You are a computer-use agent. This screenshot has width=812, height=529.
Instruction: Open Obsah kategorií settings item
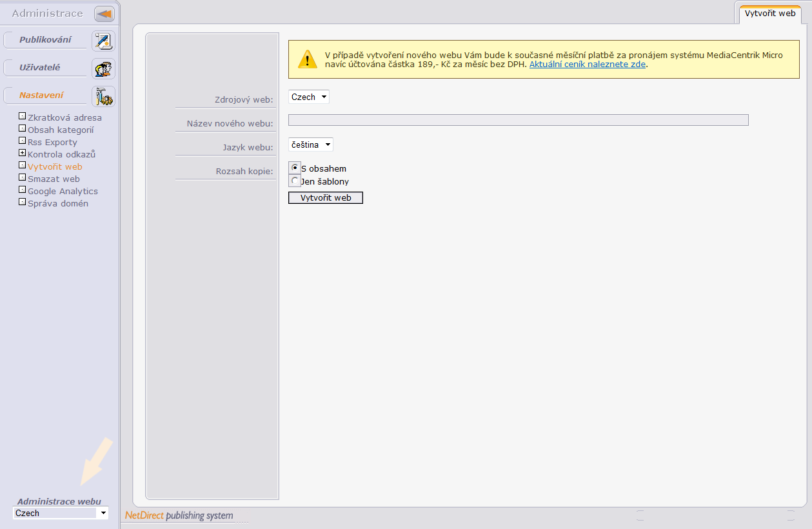coord(61,130)
